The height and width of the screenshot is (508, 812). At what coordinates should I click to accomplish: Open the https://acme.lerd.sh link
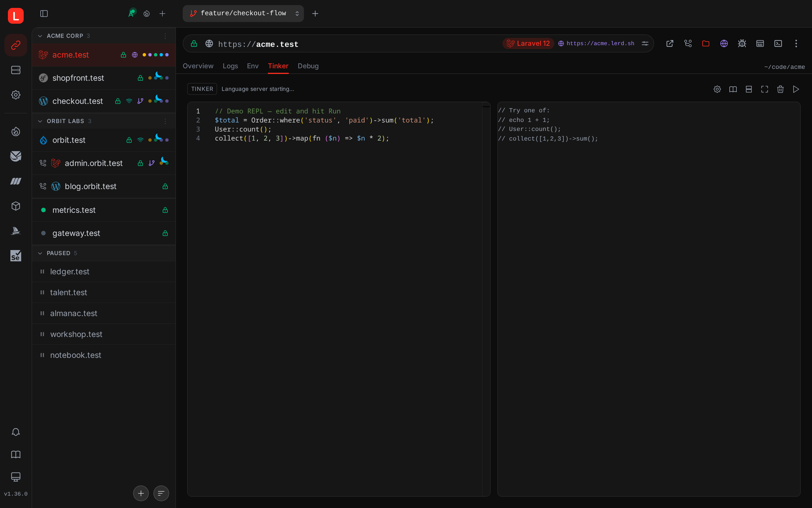pos(596,43)
